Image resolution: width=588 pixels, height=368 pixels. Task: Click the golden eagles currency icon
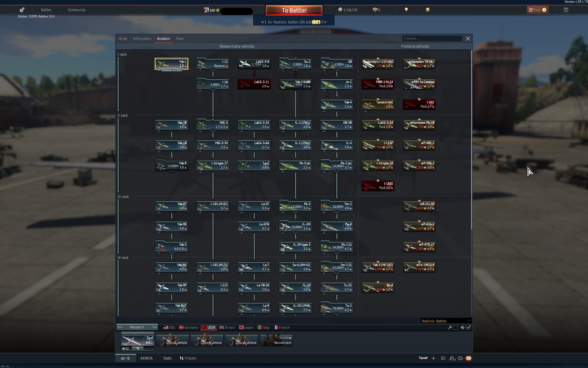374,10
